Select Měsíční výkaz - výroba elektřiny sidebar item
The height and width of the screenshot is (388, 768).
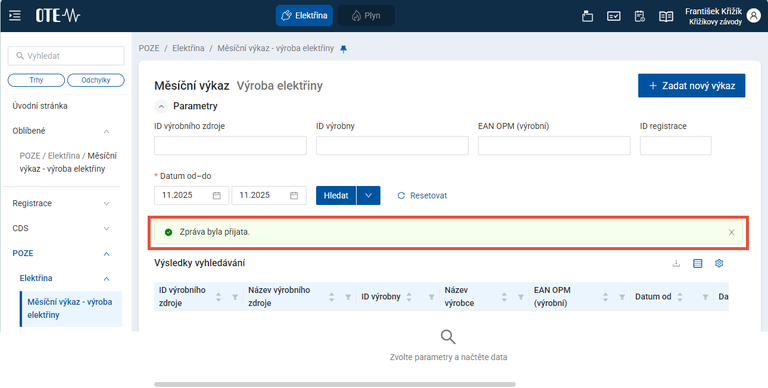coord(71,309)
